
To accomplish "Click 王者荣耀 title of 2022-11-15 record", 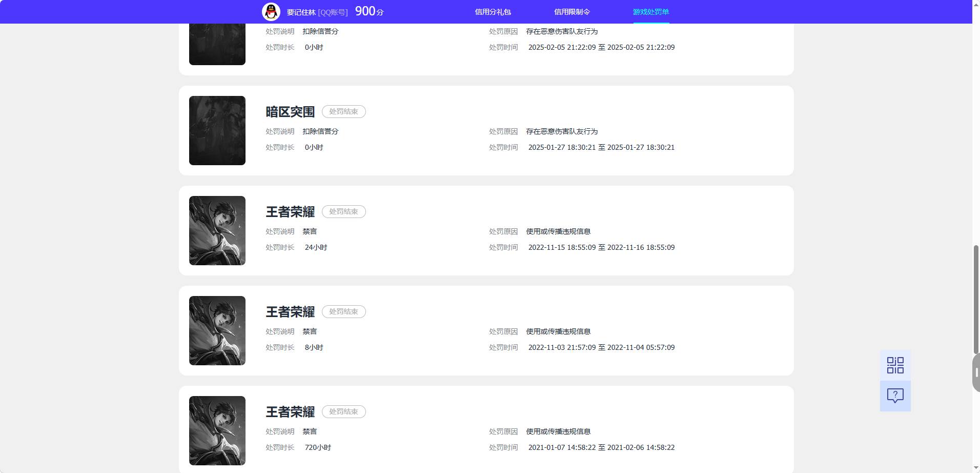I will click(290, 212).
